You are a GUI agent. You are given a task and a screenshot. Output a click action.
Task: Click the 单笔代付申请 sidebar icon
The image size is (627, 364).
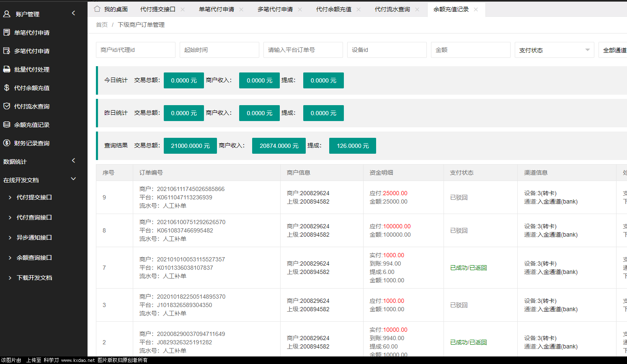click(x=7, y=32)
